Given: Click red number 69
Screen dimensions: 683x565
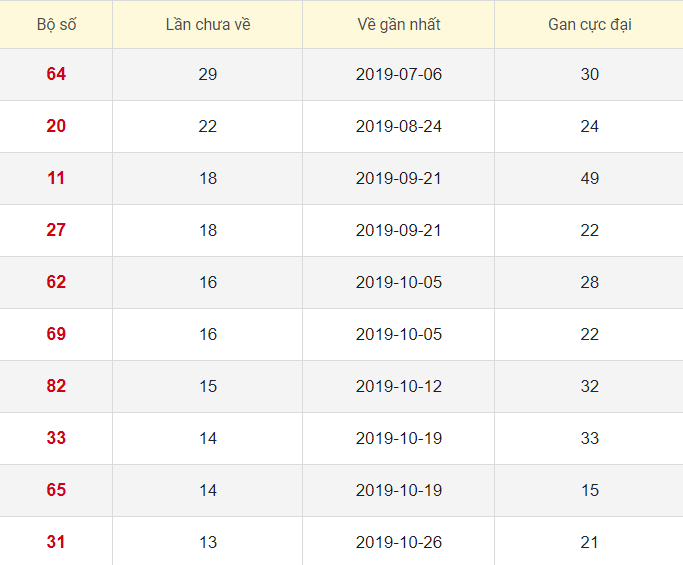Looking at the screenshot, I should (x=56, y=334).
